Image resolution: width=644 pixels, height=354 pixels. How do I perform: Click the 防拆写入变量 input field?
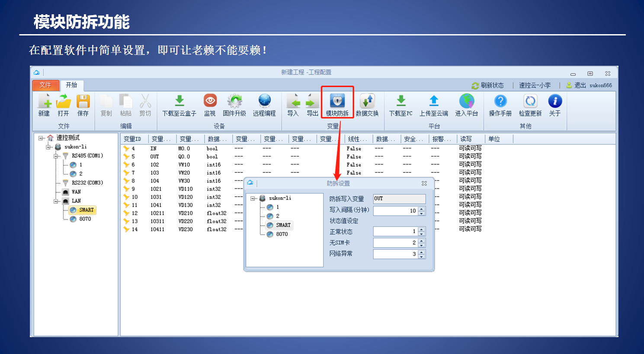[399, 199]
